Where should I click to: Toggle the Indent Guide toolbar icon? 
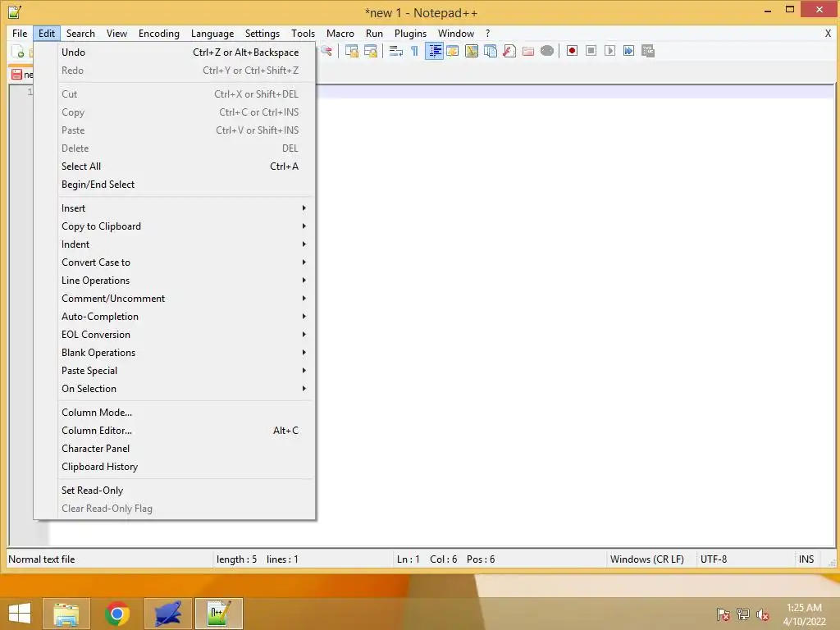coord(434,51)
